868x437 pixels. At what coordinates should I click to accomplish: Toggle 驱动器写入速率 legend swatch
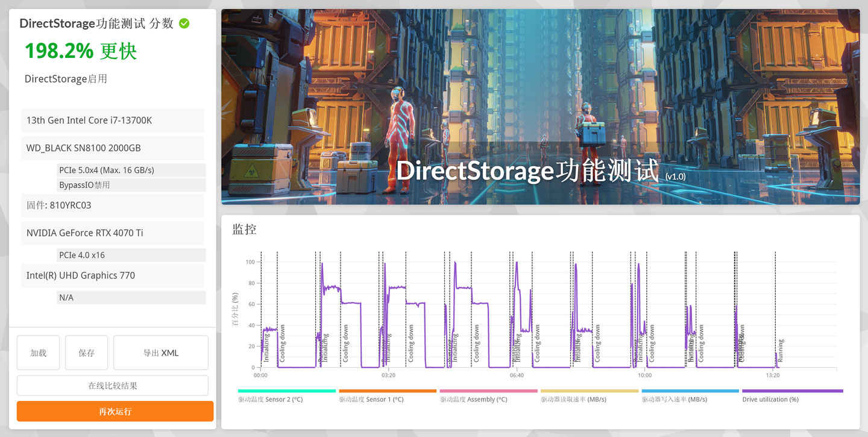(x=690, y=391)
